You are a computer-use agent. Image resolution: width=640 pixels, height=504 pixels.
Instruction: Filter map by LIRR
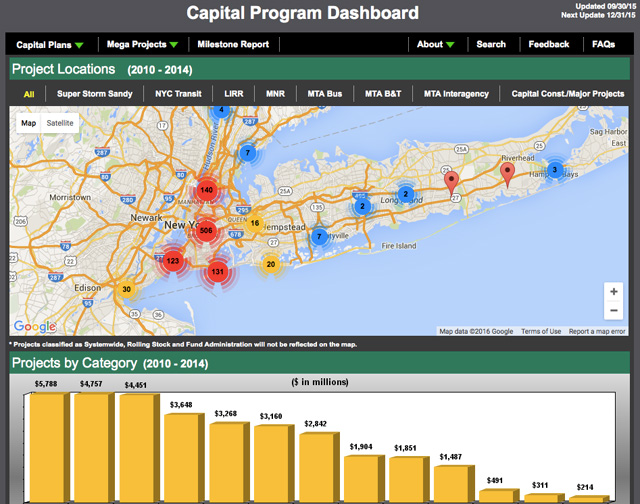click(233, 94)
